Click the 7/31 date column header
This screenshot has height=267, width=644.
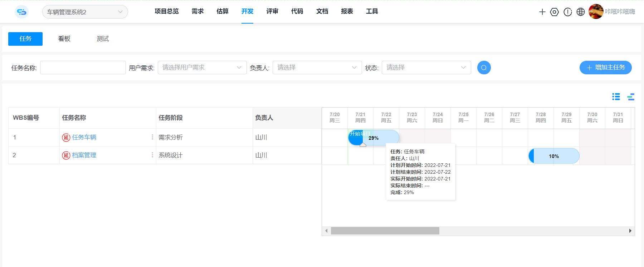pyautogui.click(x=618, y=118)
